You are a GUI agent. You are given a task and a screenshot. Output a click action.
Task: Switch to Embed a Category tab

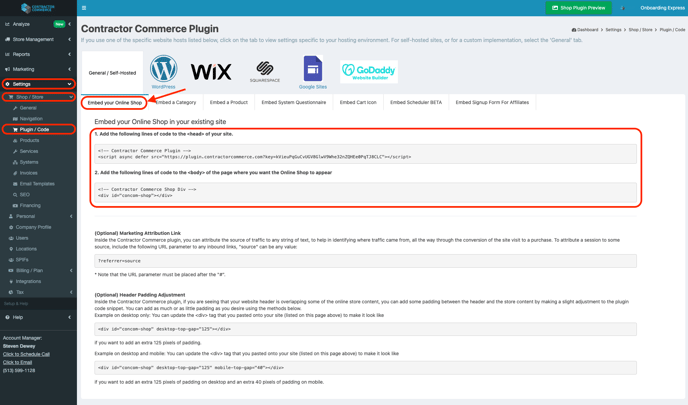click(176, 102)
